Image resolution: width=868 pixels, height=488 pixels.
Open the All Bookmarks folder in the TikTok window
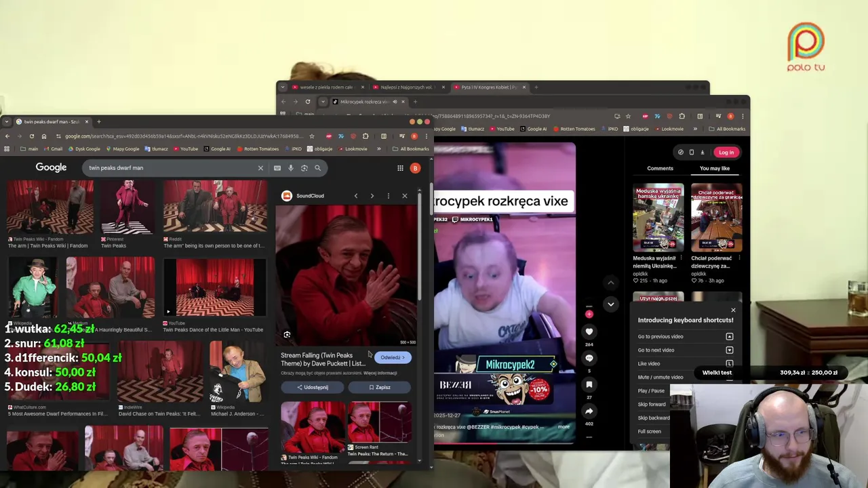727,129
